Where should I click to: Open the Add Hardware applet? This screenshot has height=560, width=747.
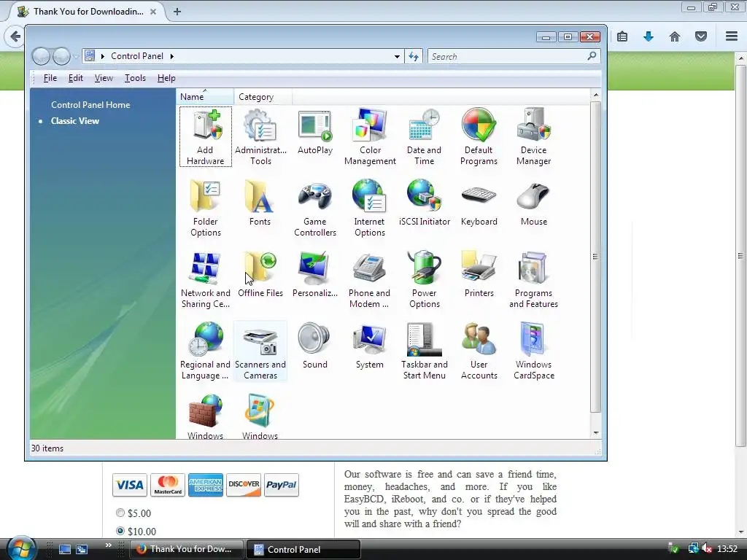pos(205,136)
